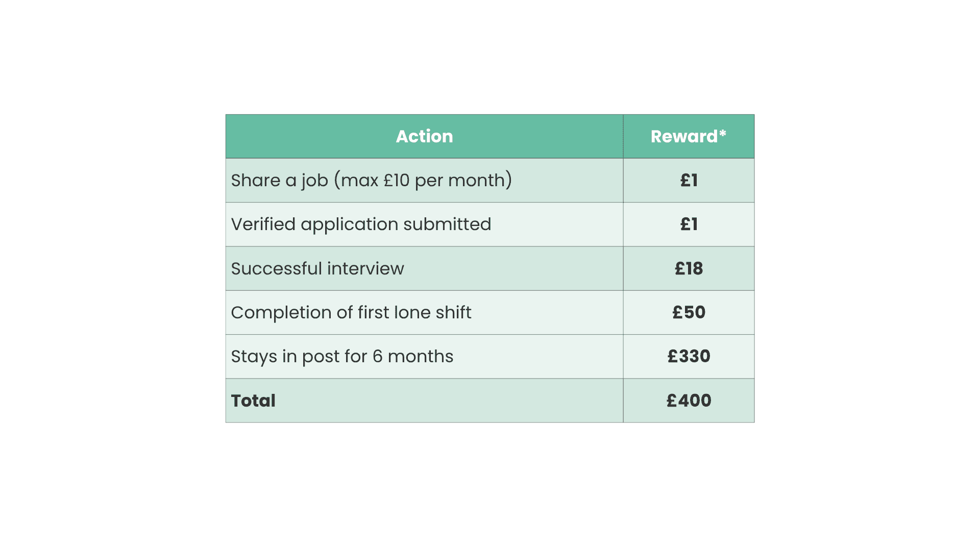Click the word "interview" in the table
980x551 pixels.
coord(365,269)
